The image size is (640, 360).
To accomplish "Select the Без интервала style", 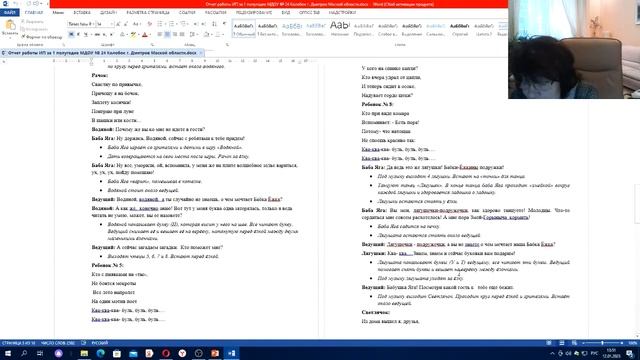I will [x=267, y=29].
